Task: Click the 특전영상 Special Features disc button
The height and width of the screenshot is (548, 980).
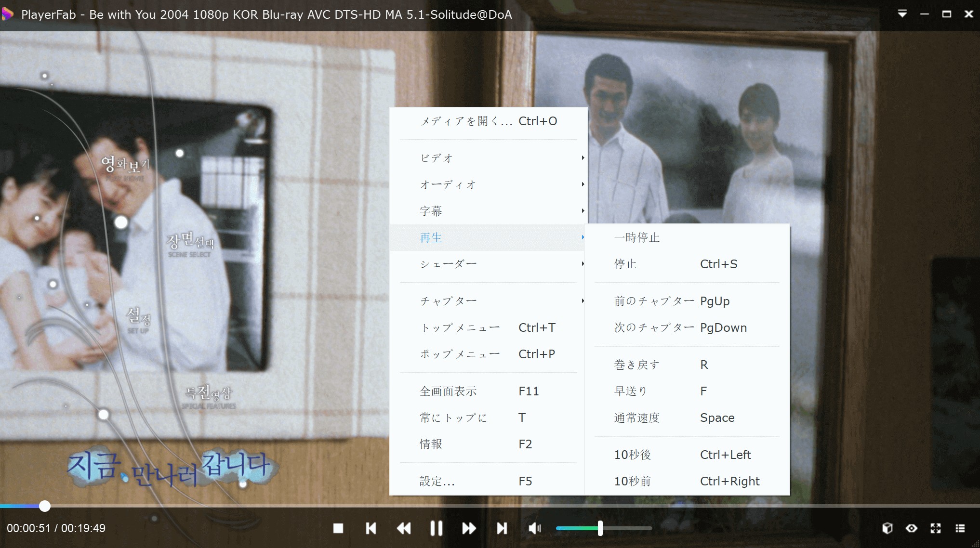Action: click(209, 397)
